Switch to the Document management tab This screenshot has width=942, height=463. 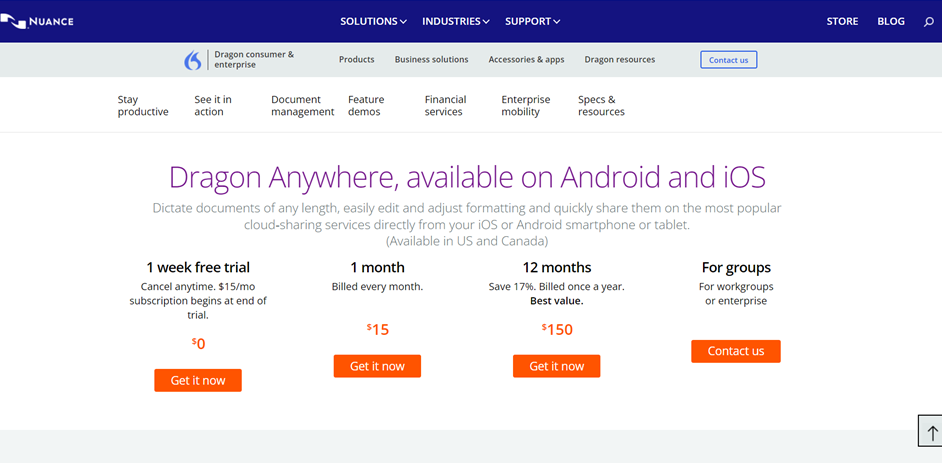(302, 106)
